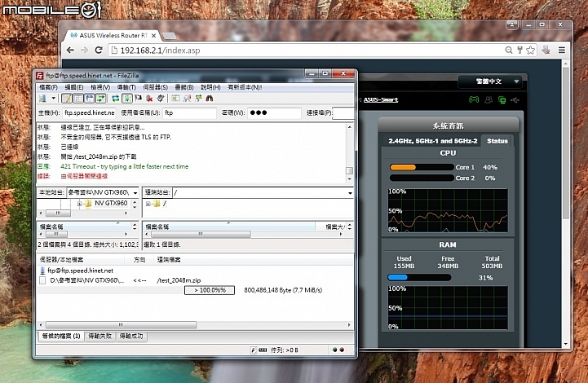Screen dimensions: 588x383
Task: Click the 421 Timeout response line in the log
Action: (x=125, y=166)
